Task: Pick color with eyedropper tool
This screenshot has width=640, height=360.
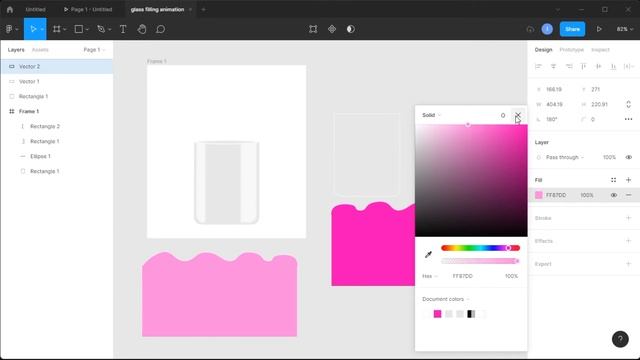Action: (428, 254)
